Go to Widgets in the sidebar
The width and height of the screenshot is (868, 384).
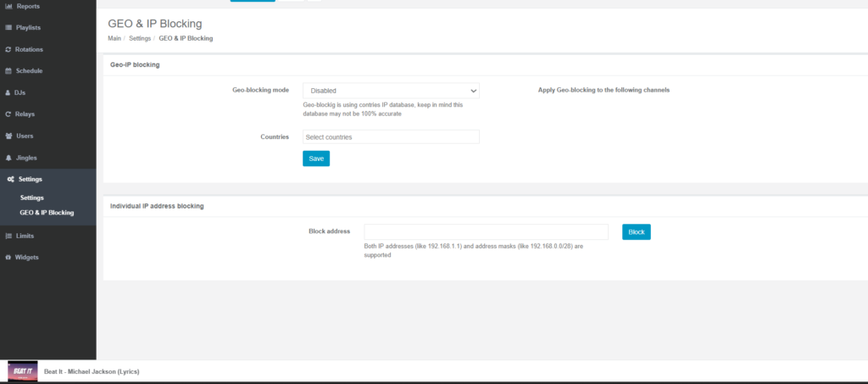[x=27, y=257]
